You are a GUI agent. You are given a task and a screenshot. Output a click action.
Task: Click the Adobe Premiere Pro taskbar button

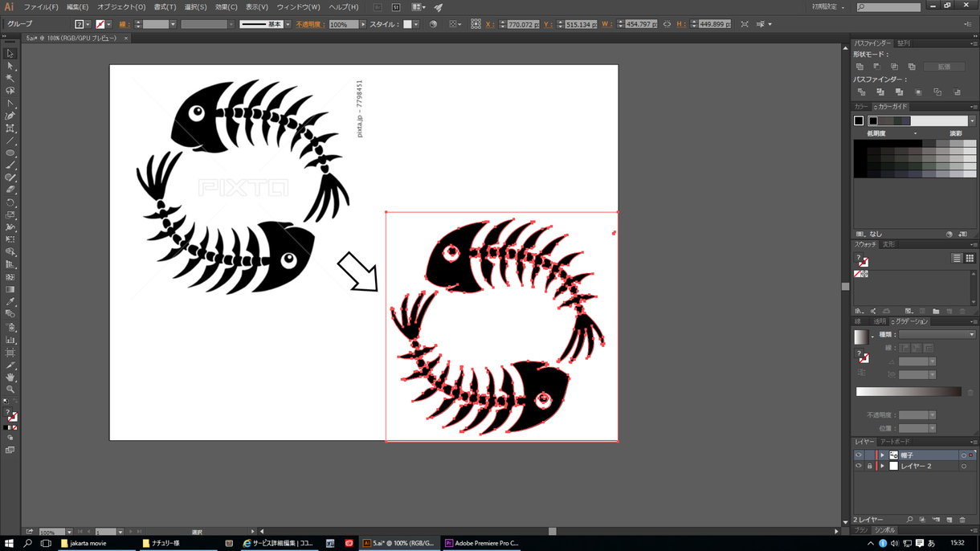tap(482, 543)
